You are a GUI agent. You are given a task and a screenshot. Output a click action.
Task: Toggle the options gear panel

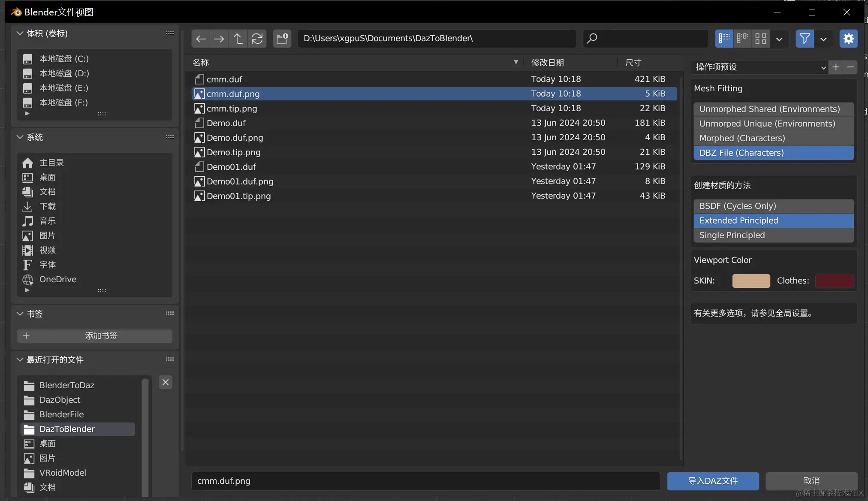pyautogui.click(x=848, y=39)
